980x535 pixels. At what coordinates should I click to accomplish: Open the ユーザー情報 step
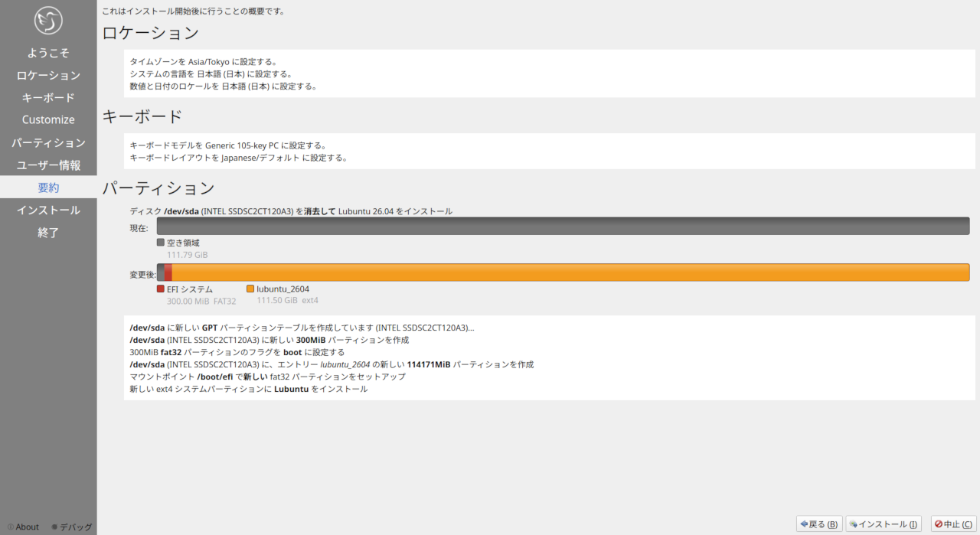coord(48,165)
